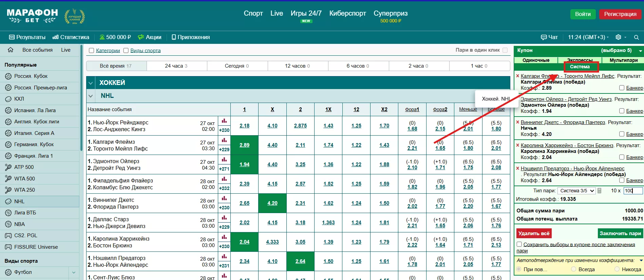
Task: Open the search magnifier icon
Action: 637,37
